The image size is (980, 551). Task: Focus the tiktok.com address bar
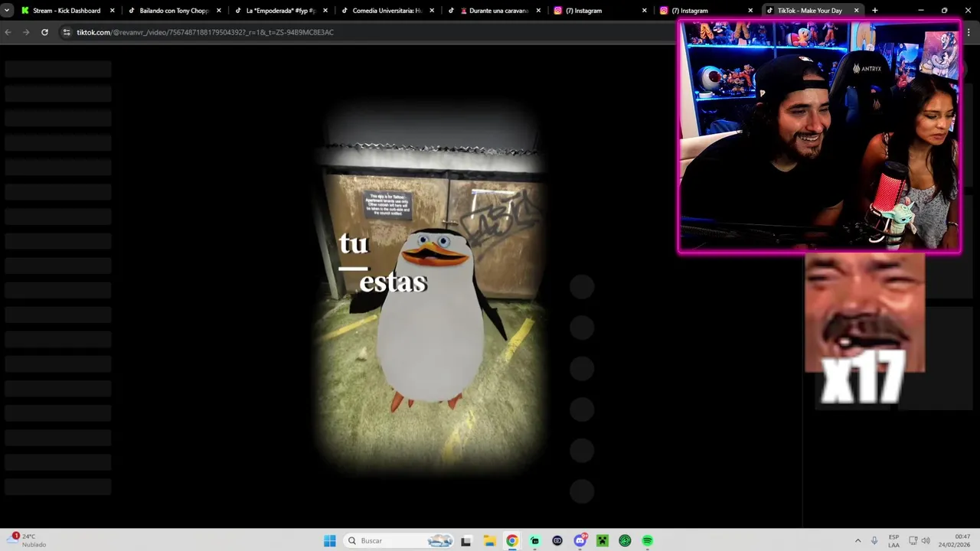[x=367, y=32]
